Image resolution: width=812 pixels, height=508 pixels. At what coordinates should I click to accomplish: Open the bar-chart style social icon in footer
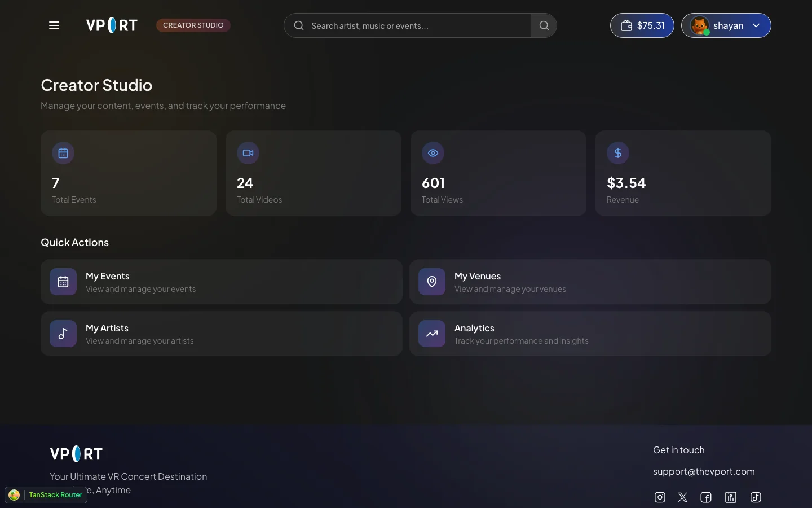[731, 497]
